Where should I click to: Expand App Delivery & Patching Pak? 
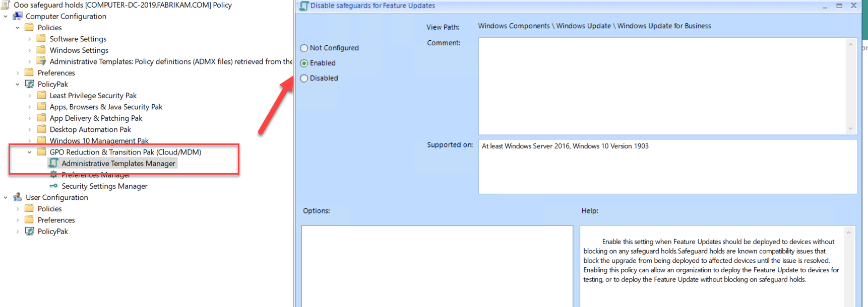(29, 118)
